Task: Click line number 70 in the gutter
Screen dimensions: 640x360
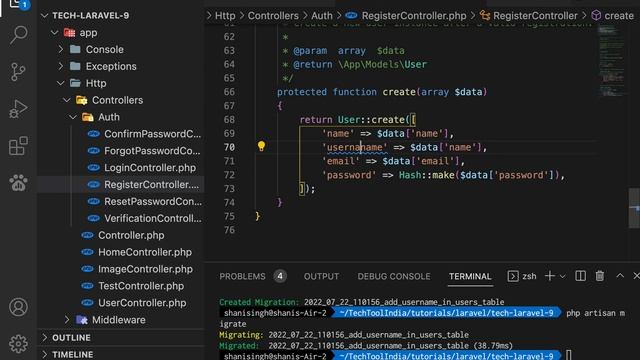Action: (x=229, y=147)
